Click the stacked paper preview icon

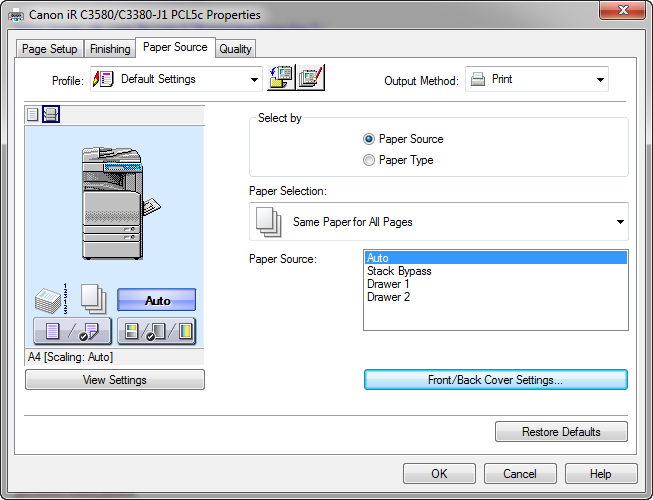93,299
